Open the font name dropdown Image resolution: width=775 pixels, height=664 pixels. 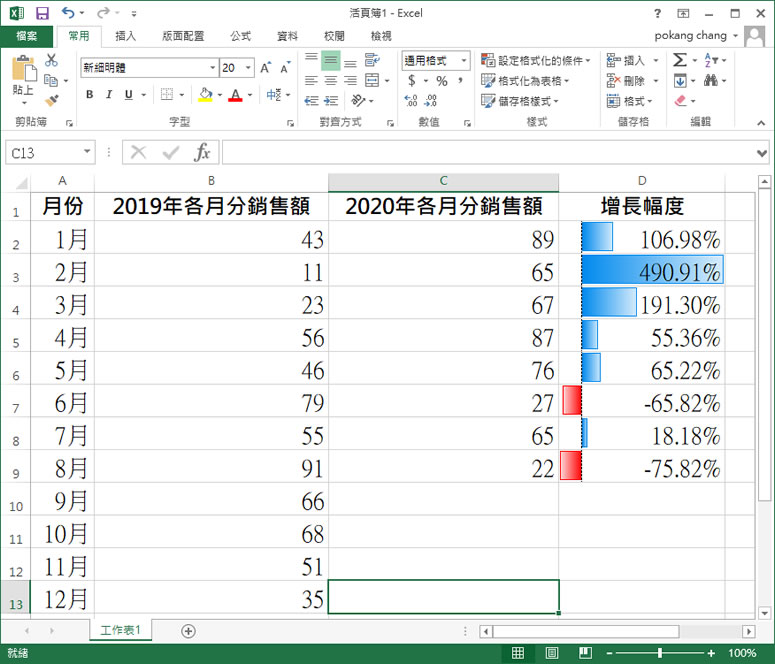[212, 68]
